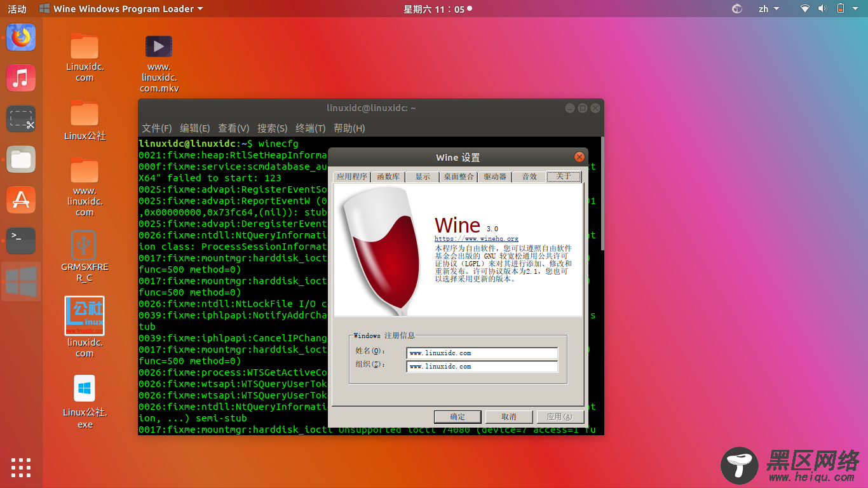Open the Wi-Fi network indicator
This screenshot has width=868, height=488.
[805, 9]
